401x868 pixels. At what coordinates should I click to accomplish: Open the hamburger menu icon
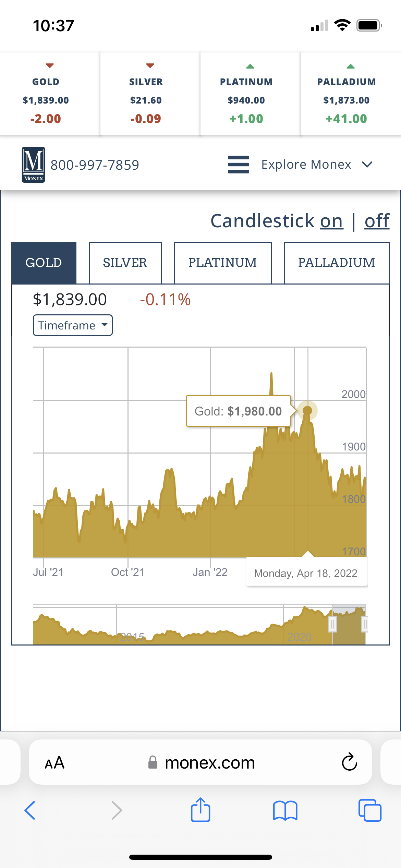point(238,165)
